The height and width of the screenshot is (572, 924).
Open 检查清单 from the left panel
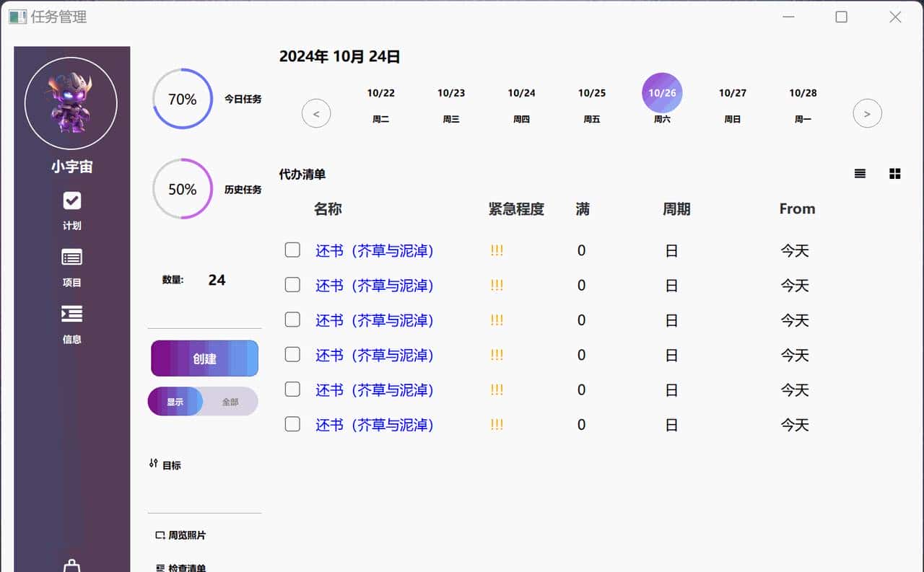[x=180, y=567]
